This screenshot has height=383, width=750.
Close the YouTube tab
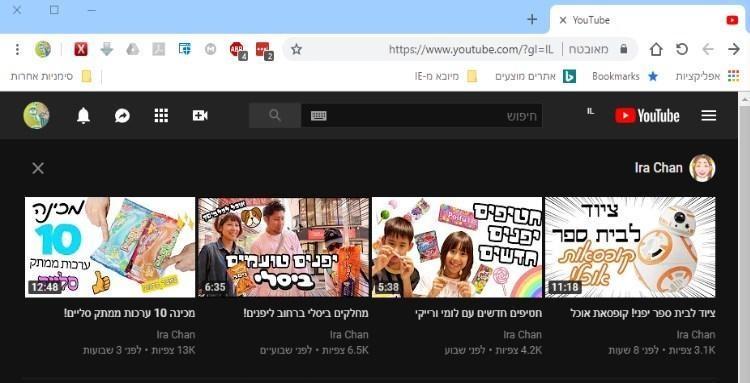coord(563,20)
